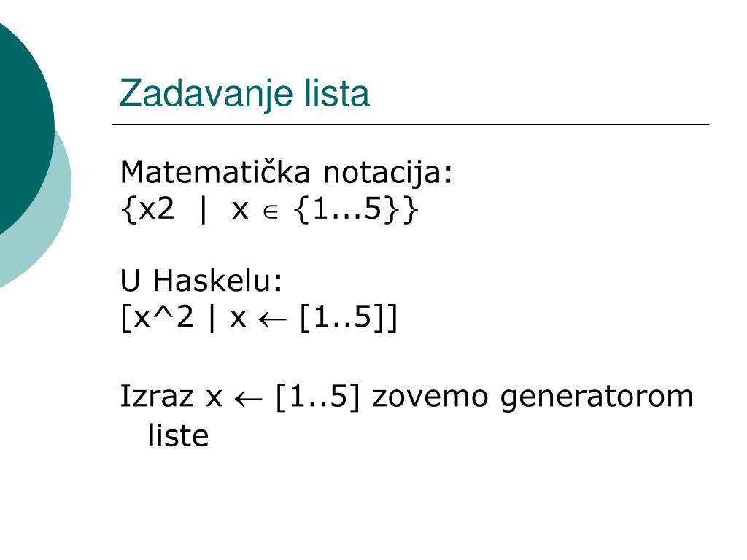The width and height of the screenshot is (747, 560).
Task: Click the word zovemo
Action: click(x=430, y=398)
